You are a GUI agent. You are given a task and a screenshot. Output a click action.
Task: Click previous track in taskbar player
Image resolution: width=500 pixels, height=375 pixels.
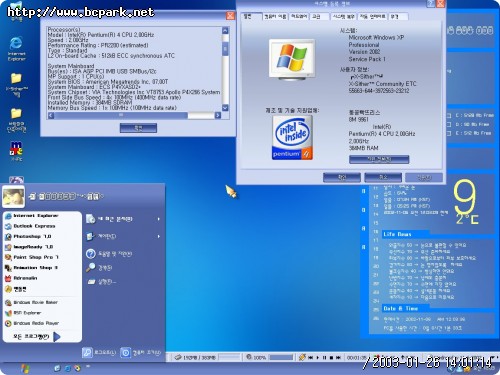(x=310, y=357)
